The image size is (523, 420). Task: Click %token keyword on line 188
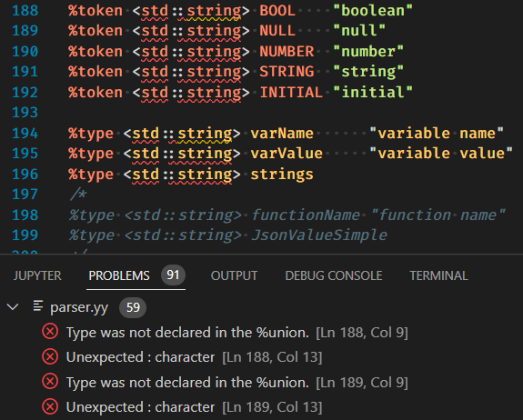point(96,11)
